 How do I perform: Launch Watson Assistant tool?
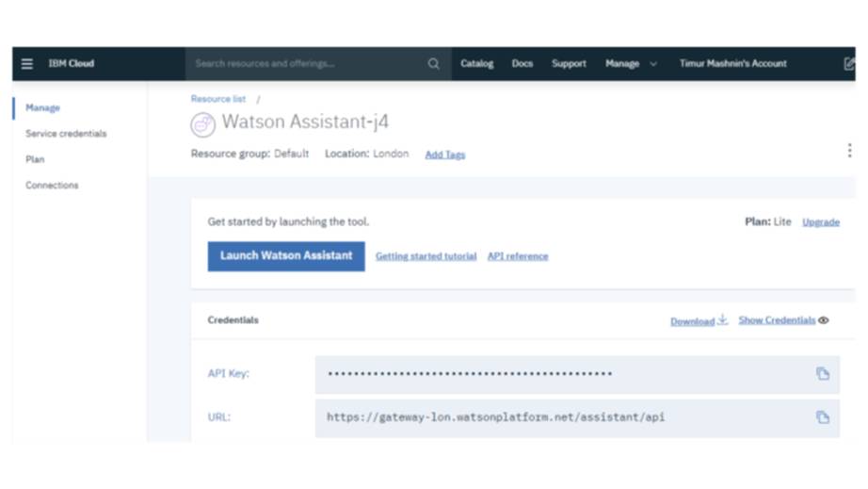286,255
